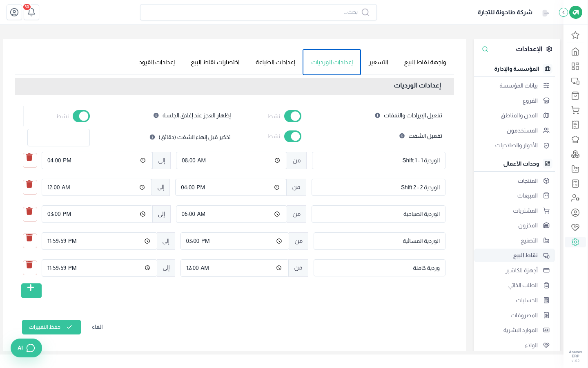This screenshot has width=588, height=368.
Task: Open handshake heart icon in the rail
Action: click(x=575, y=227)
